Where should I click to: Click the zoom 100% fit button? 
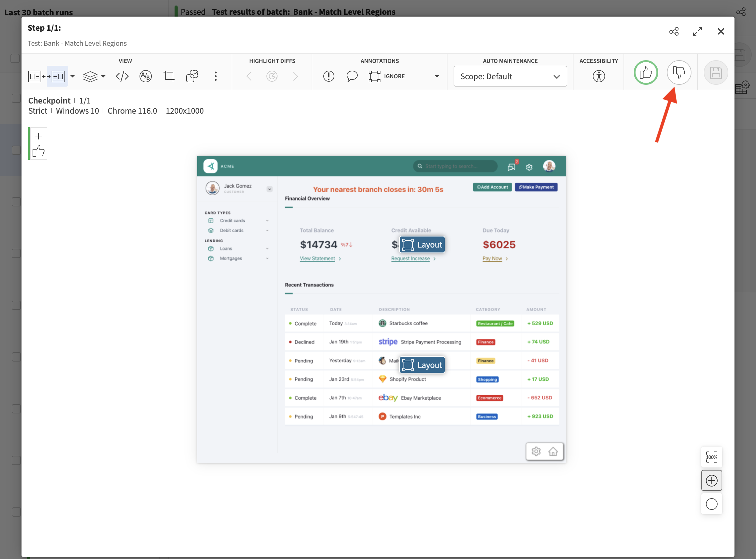tap(711, 457)
